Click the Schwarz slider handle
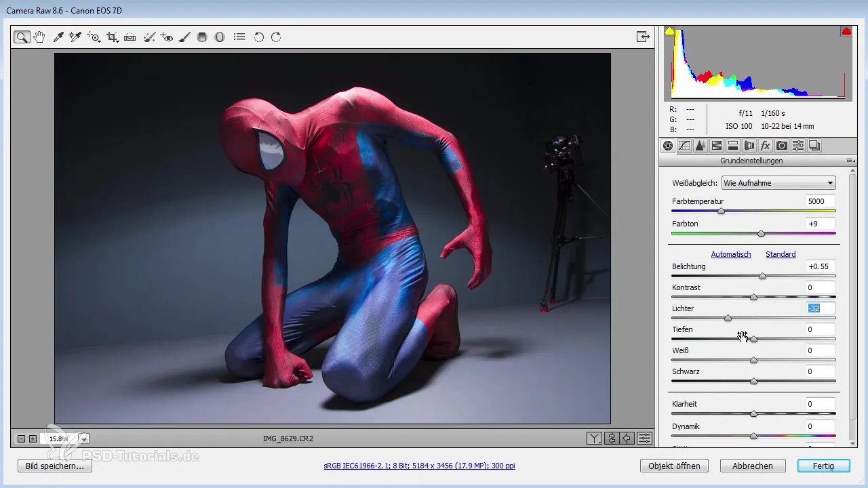The width and height of the screenshot is (868, 488). (x=753, y=381)
